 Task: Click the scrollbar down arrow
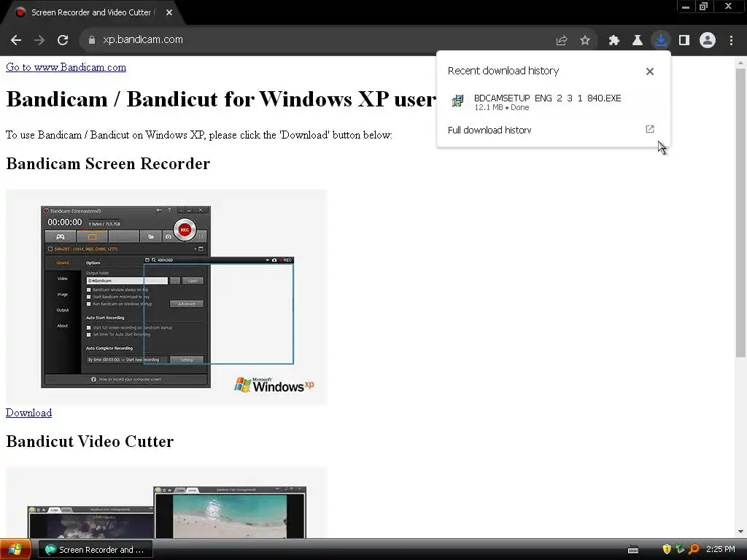740,532
